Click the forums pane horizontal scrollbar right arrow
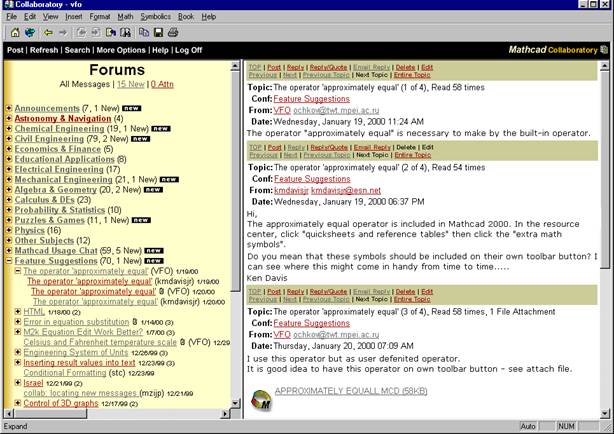The height and width of the screenshot is (434, 614). [x=225, y=413]
